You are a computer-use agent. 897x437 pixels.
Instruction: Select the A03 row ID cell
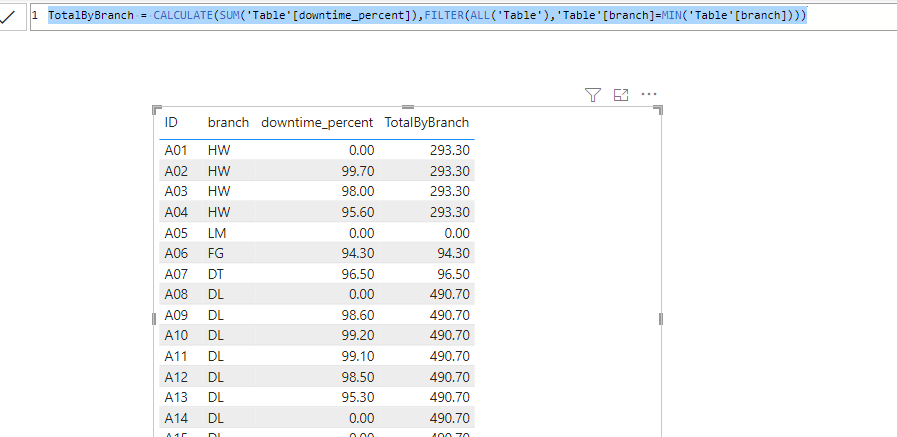[176, 192]
